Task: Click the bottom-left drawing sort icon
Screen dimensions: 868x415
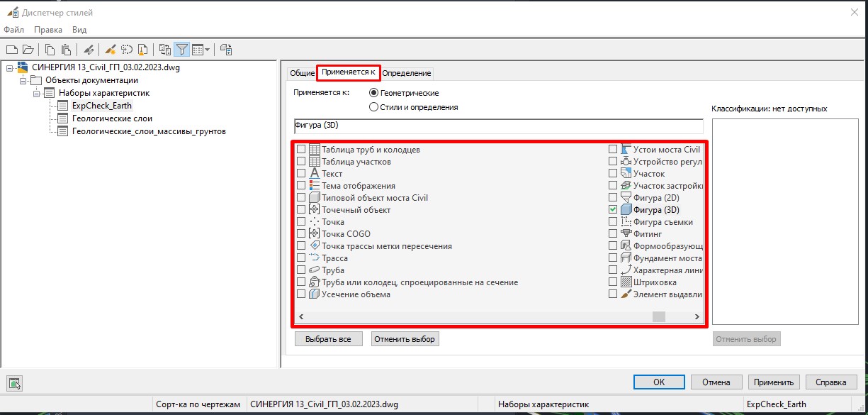Action: [x=15, y=384]
